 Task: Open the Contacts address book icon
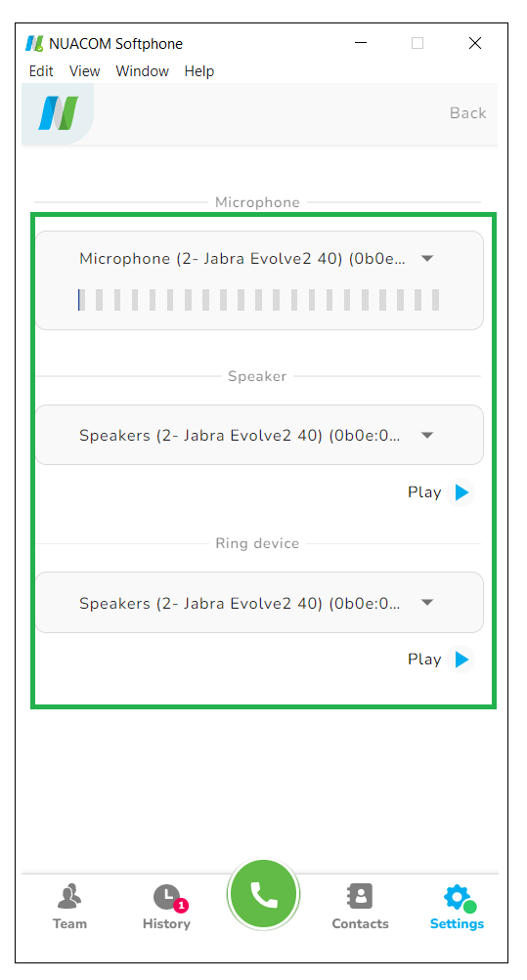pyautogui.click(x=360, y=896)
